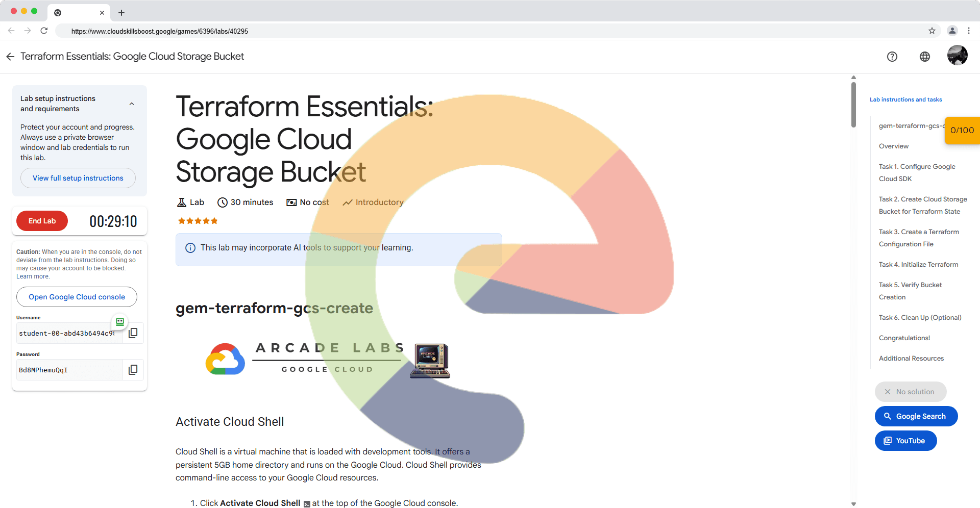Click the help question mark icon
The image size is (980, 508).
[x=892, y=57]
